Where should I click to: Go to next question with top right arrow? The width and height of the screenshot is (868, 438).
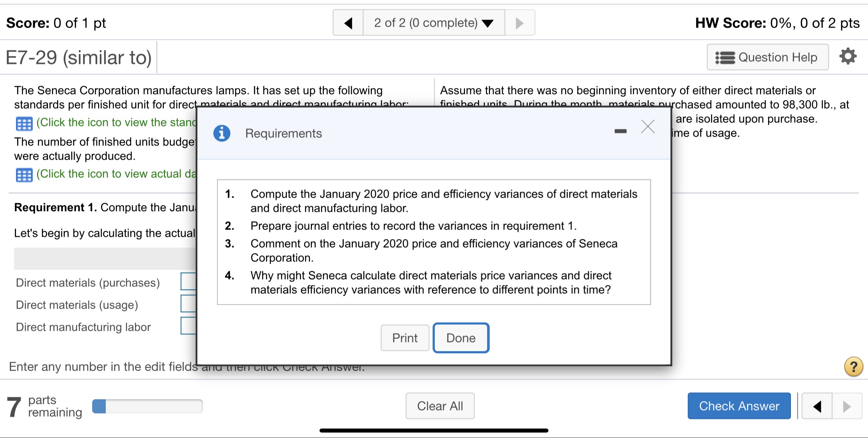(x=520, y=23)
